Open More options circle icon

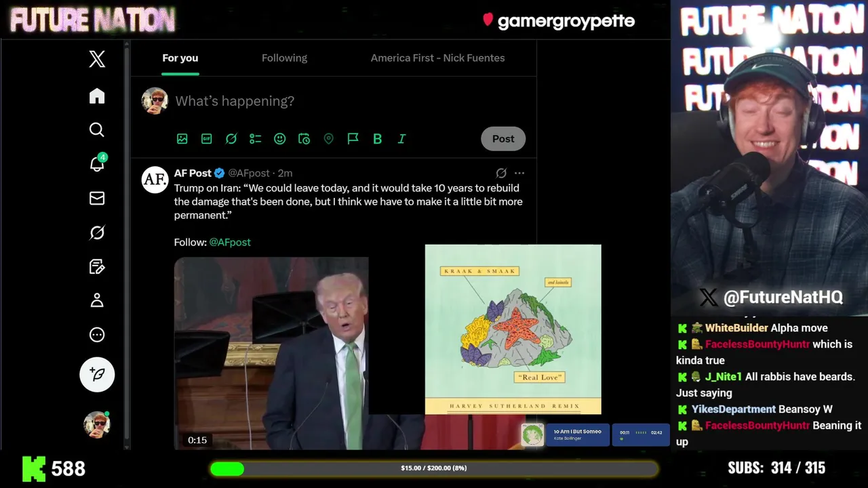pos(97,335)
